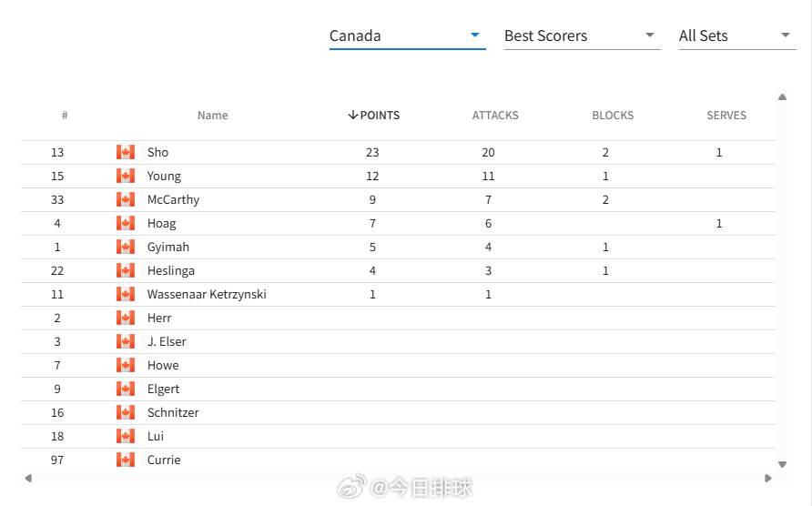Image resolution: width=812 pixels, height=506 pixels.
Task: Click the horizontal scrollbar right arrow
Action: pos(768,478)
